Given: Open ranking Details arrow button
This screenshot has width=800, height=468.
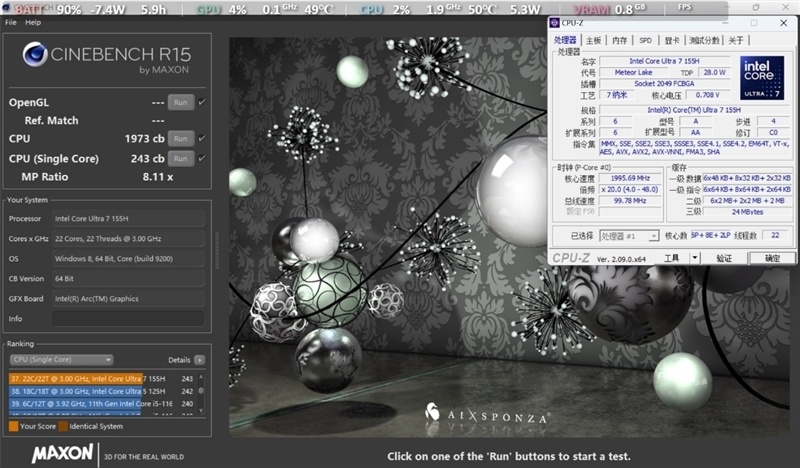Looking at the screenshot, I should pos(200,360).
